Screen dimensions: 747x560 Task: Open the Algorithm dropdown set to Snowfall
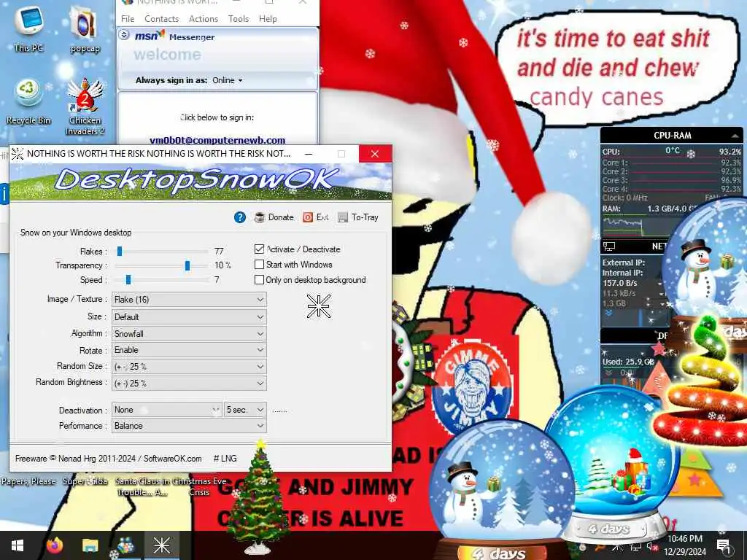pyautogui.click(x=189, y=334)
